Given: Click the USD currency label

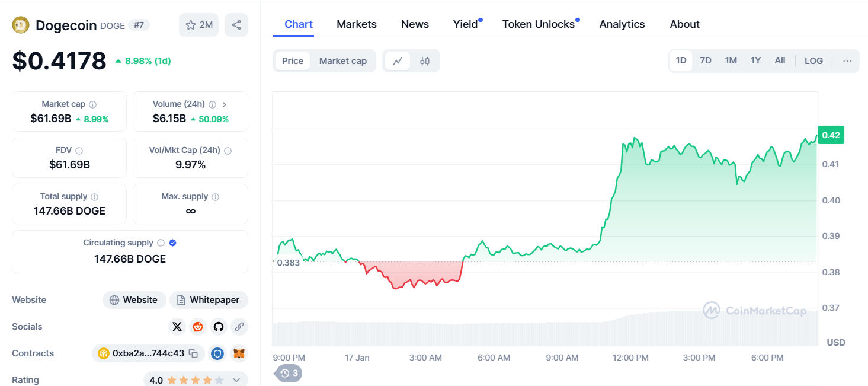Looking at the screenshot, I should pos(836,343).
